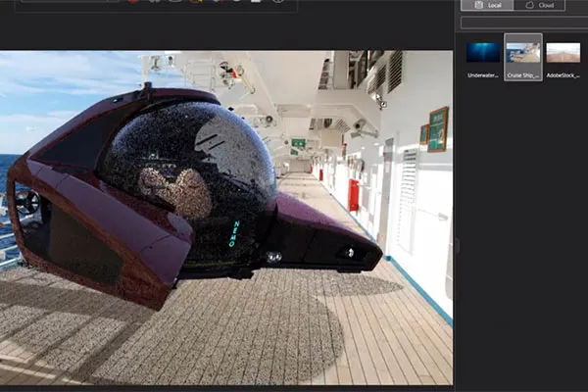
Task: Click the Underwater thumbnail's file name label
Action: (x=482, y=75)
